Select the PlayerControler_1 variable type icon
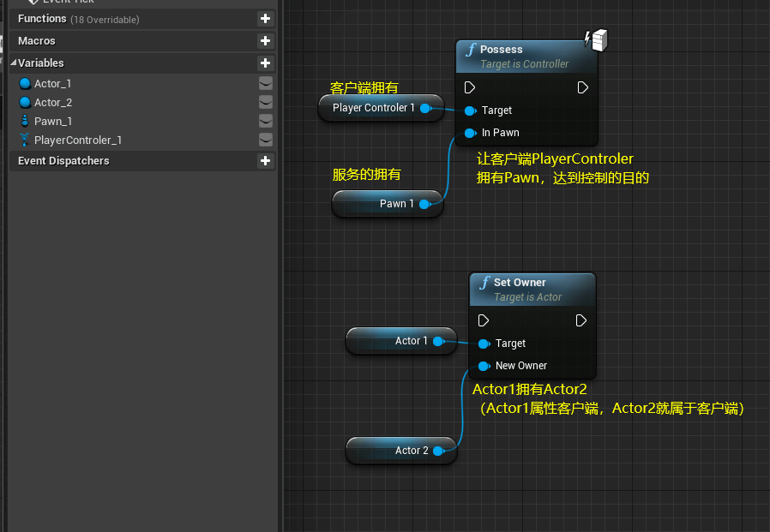Viewport: 770px width, 532px height. [x=25, y=140]
